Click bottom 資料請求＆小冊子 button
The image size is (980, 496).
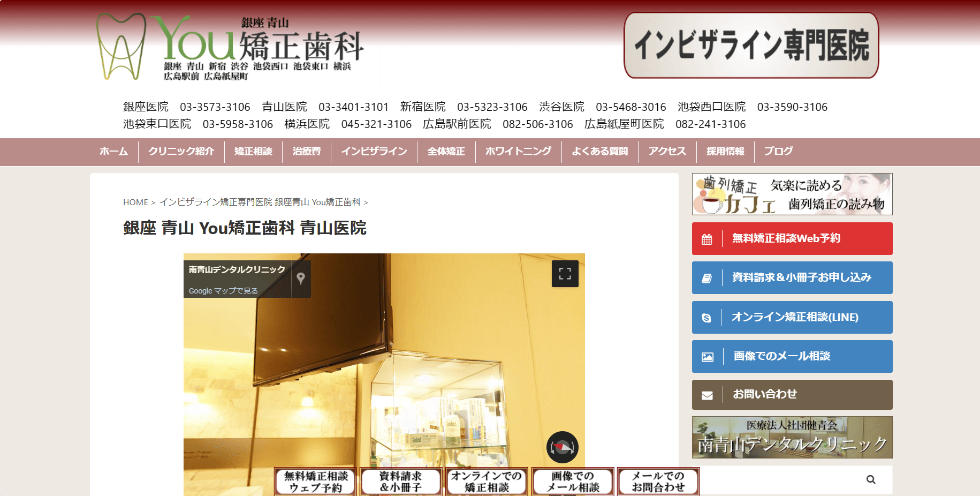401,482
